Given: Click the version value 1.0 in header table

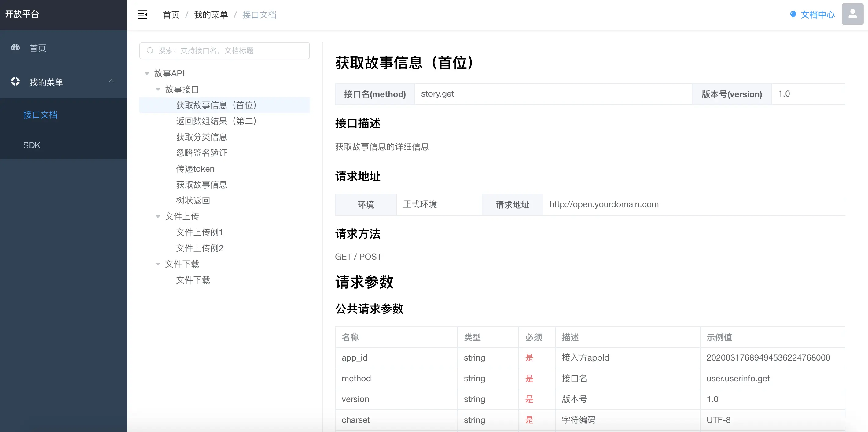Looking at the screenshot, I should pos(784,93).
